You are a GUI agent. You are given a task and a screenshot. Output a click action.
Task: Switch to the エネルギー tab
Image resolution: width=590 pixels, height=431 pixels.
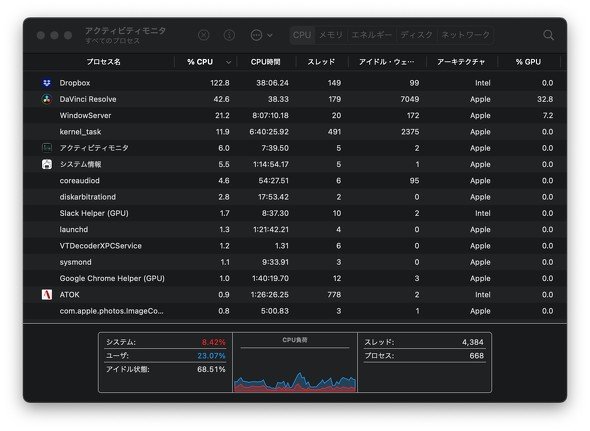tap(371, 35)
